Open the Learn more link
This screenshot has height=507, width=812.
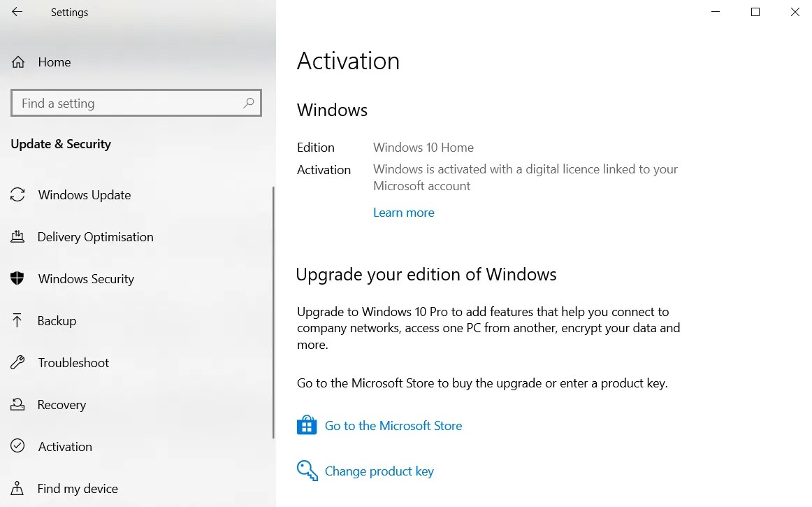click(403, 212)
